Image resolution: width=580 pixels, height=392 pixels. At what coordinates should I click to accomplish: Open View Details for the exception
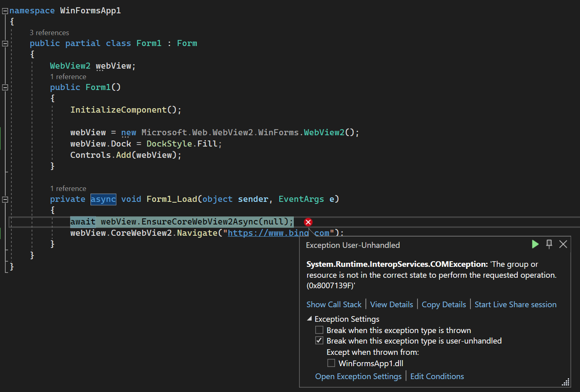tap(392, 304)
